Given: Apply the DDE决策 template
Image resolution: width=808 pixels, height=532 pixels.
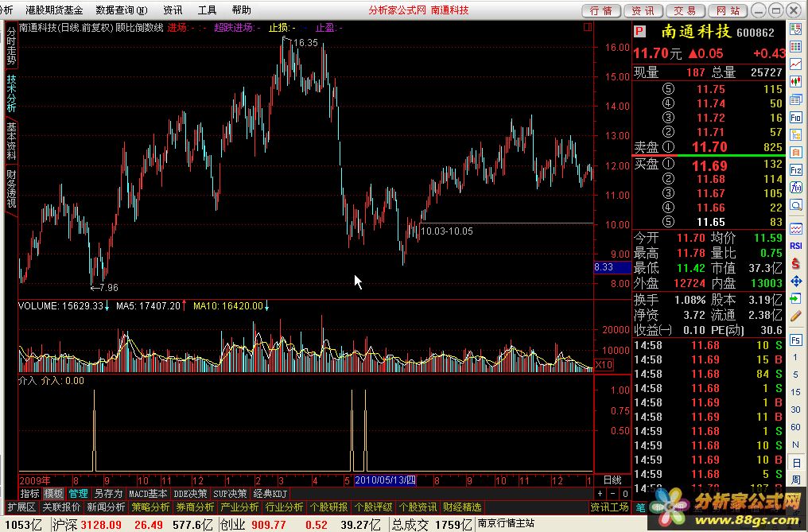Looking at the screenshot, I should click(x=190, y=494).
